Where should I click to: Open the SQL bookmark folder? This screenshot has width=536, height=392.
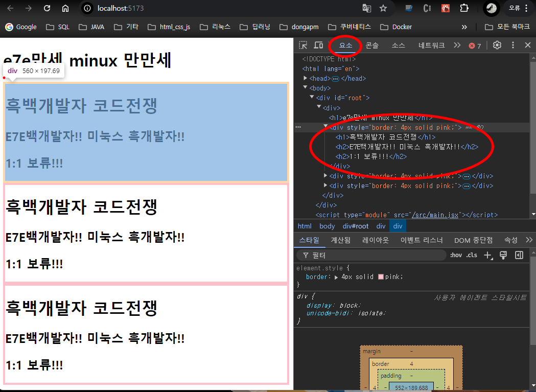[58, 27]
